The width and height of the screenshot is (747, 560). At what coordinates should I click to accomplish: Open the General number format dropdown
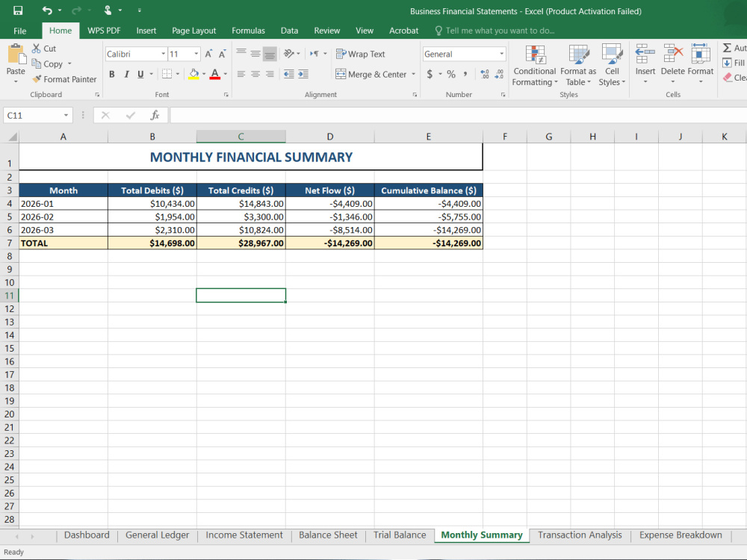pyautogui.click(x=502, y=54)
